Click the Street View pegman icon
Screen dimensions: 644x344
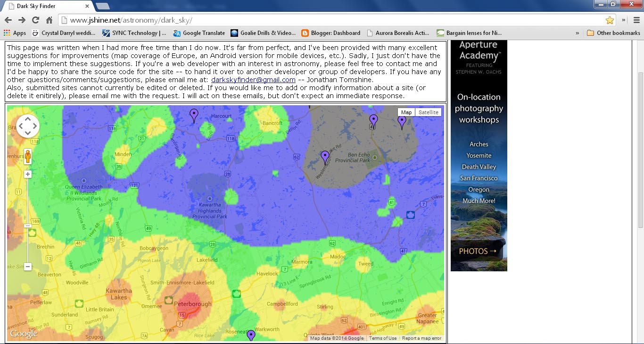tap(28, 156)
